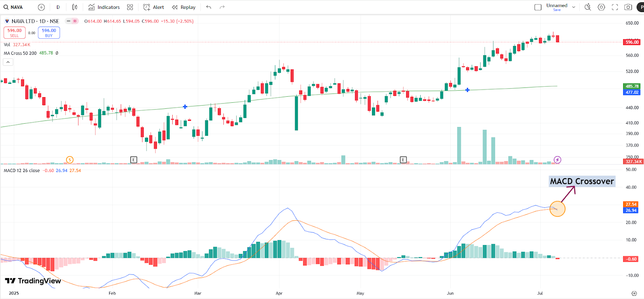Click the NAVA logo icon in chart legend
Image resolution: width=644 pixels, height=299 pixels.
[x=7, y=21]
